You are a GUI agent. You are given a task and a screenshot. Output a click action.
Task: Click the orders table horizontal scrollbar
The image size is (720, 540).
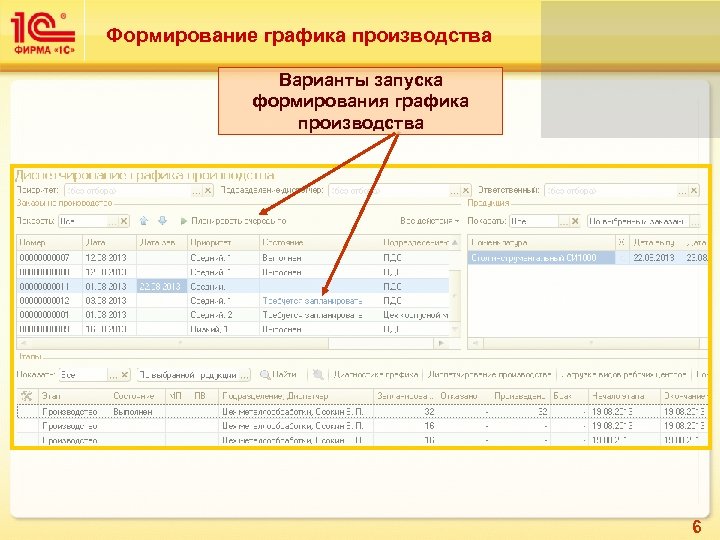pyautogui.click(x=233, y=343)
